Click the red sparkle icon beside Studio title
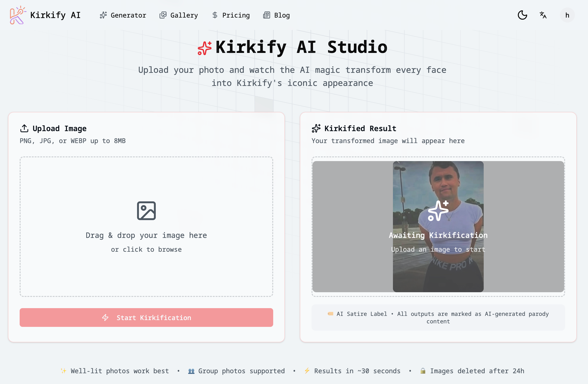 [205, 48]
